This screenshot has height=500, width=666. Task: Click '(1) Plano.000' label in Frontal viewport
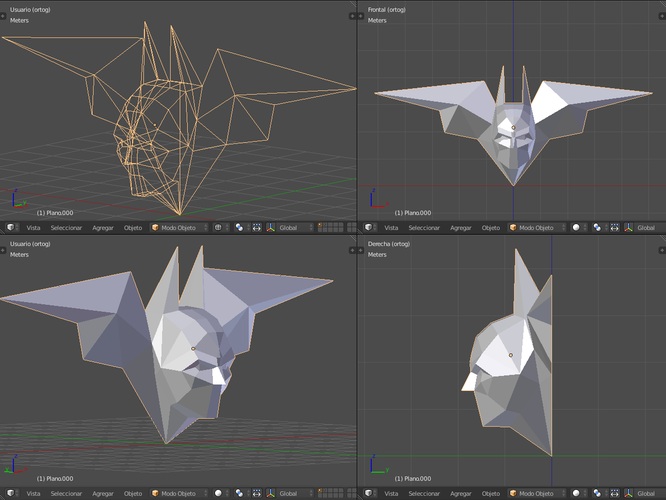(x=413, y=213)
